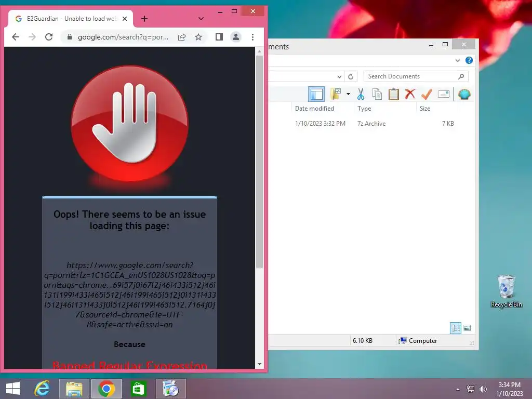This screenshot has width=532, height=399.
Task: Open File Explorer taskbar icon
Action: [x=74, y=389]
